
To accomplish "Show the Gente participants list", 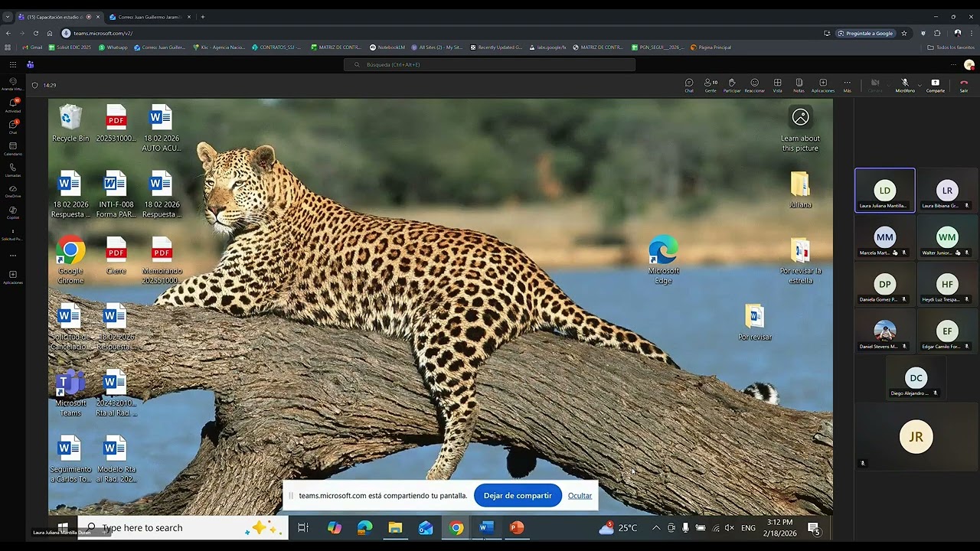I will [x=710, y=86].
